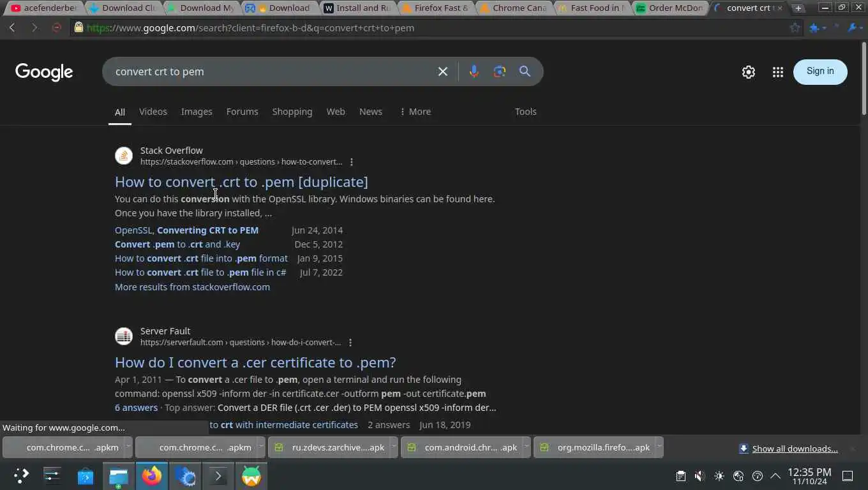The height and width of the screenshot is (490, 868).
Task: Click the blue magnifier search icon
Action: click(525, 71)
